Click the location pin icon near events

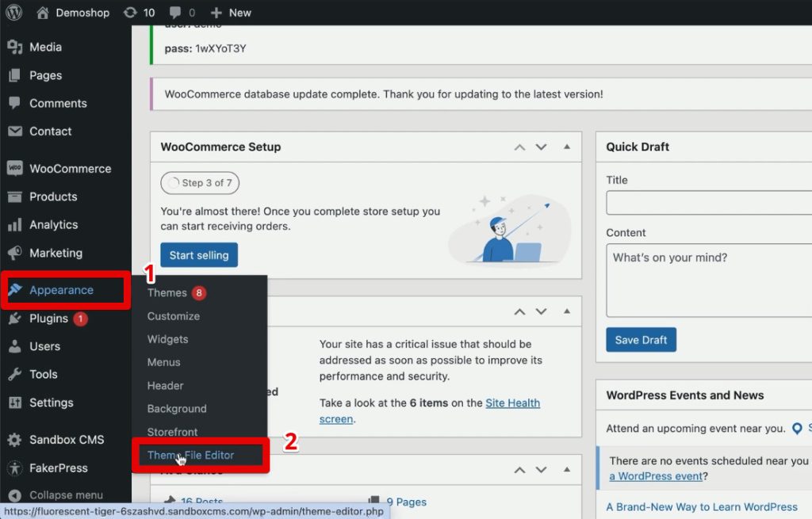click(x=797, y=429)
